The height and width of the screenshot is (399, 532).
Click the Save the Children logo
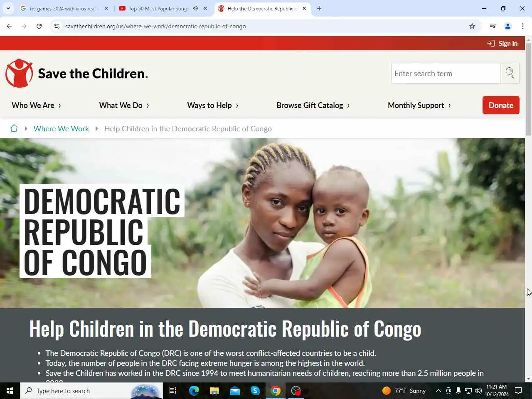77,73
